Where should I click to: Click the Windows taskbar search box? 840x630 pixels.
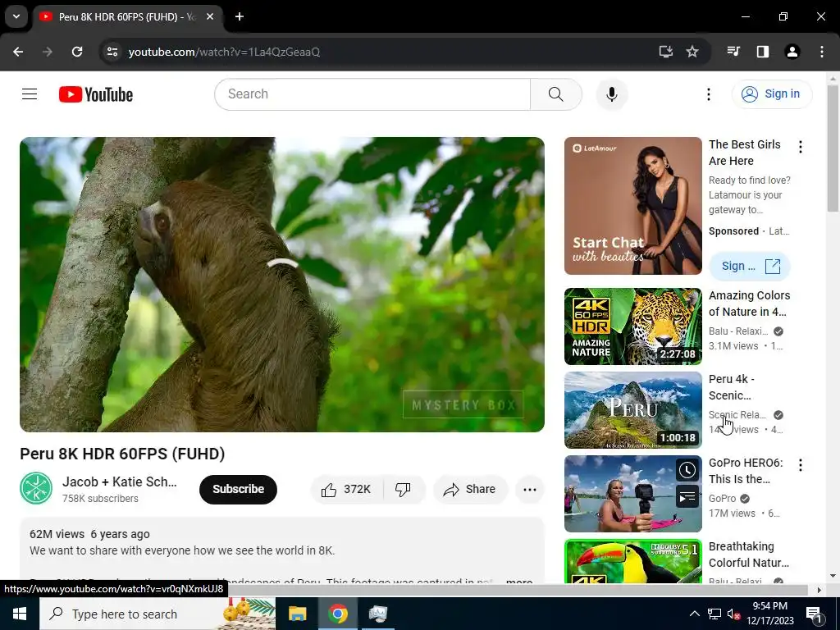click(x=158, y=614)
